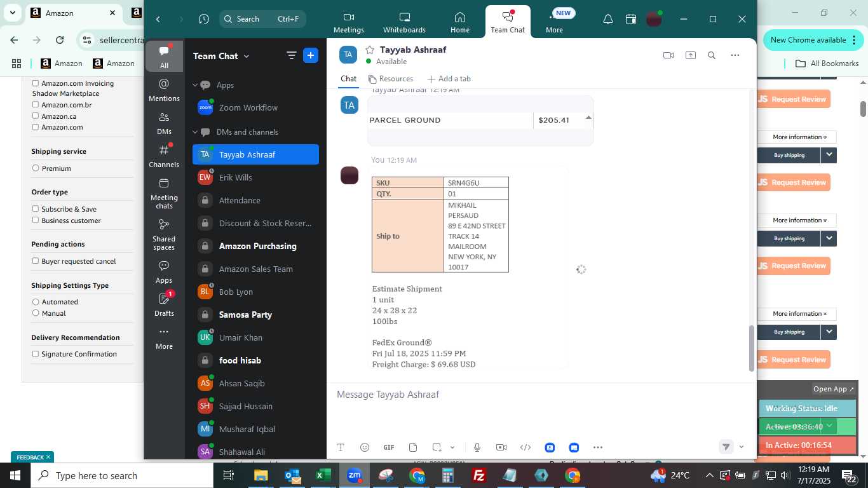Viewport: 868px width, 488px height.
Task: Open the Amazon Purchasing channel
Action: tap(255, 246)
